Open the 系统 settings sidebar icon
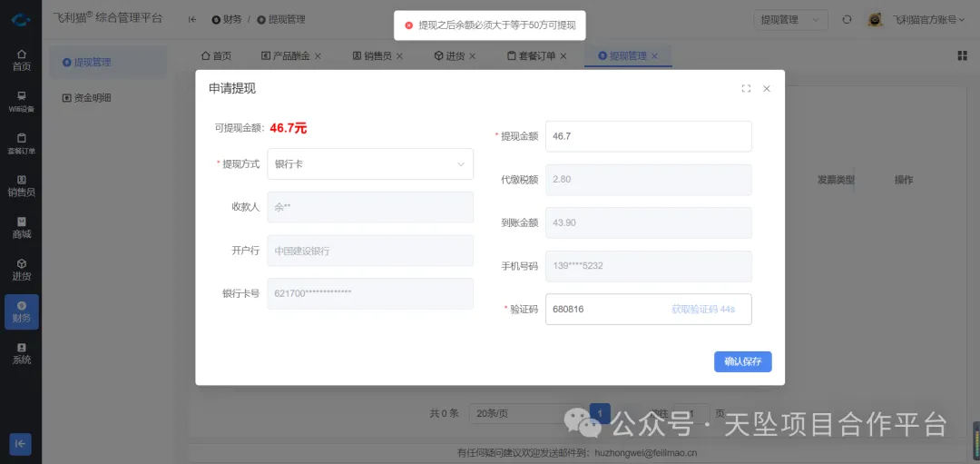The image size is (980, 464). pyautogui.click(x=21, y=353)
